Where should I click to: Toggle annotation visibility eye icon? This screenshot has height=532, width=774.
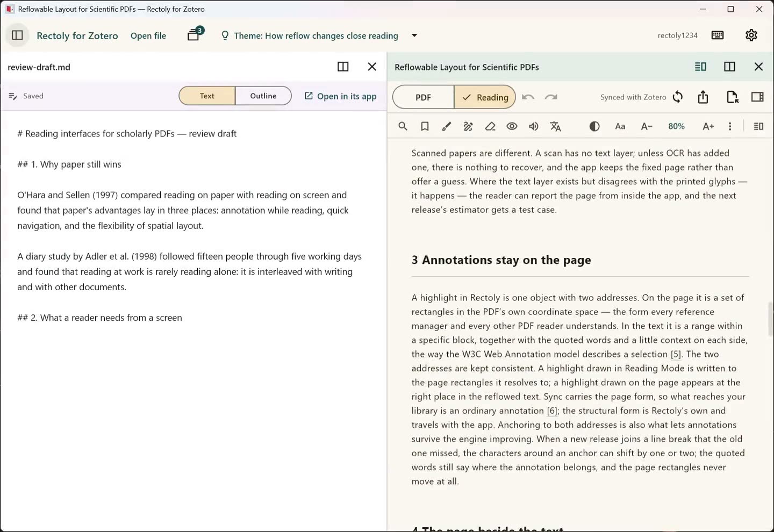pos(512,126)
